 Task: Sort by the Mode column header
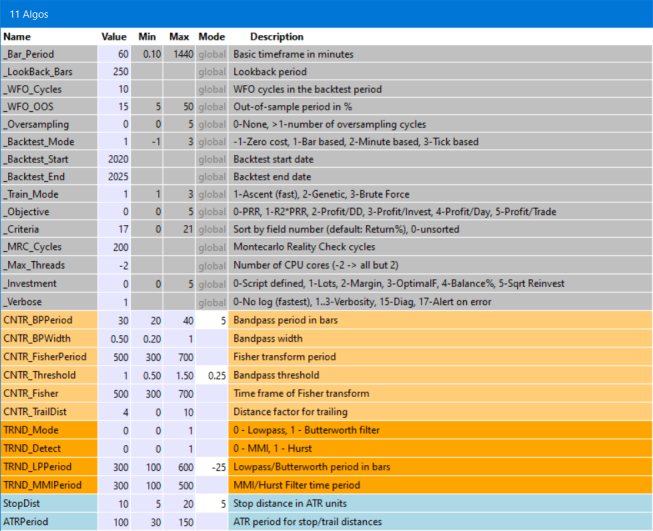pos(211,37)
